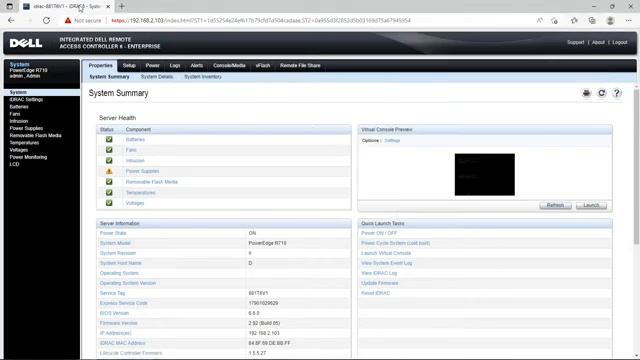Open Batteries in the sidebar

19,107
